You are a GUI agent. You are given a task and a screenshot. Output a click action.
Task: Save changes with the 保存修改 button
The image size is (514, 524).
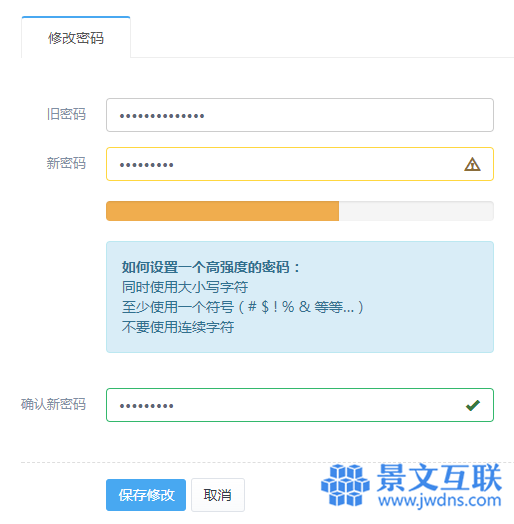click(146, 495)
